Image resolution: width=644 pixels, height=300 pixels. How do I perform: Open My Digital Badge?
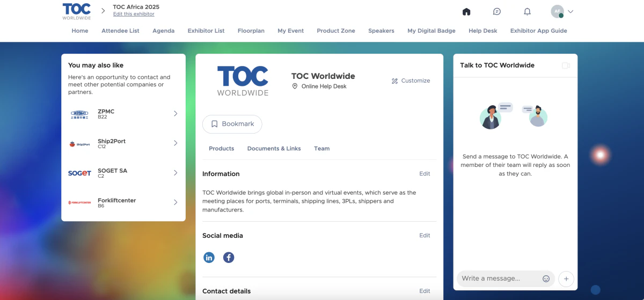click(x=431, y=31)
